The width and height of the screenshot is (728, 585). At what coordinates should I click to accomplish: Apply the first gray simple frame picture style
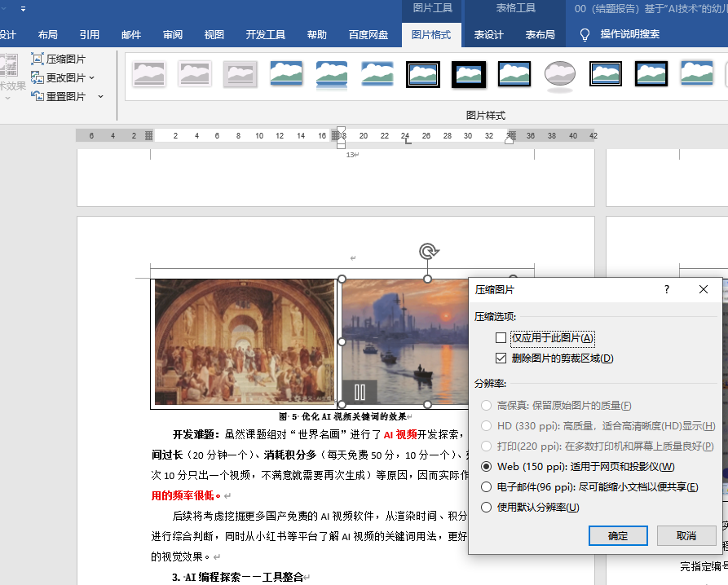[x=148, y=74]
